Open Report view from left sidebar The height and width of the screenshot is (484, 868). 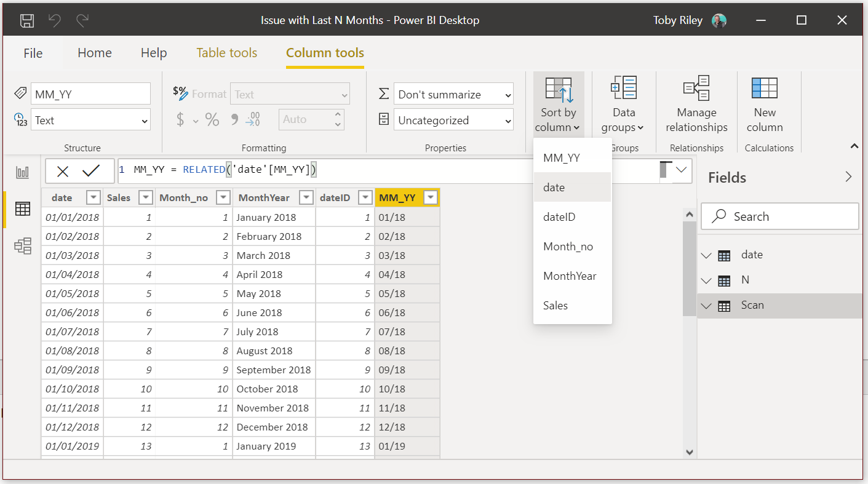point(23,172)
